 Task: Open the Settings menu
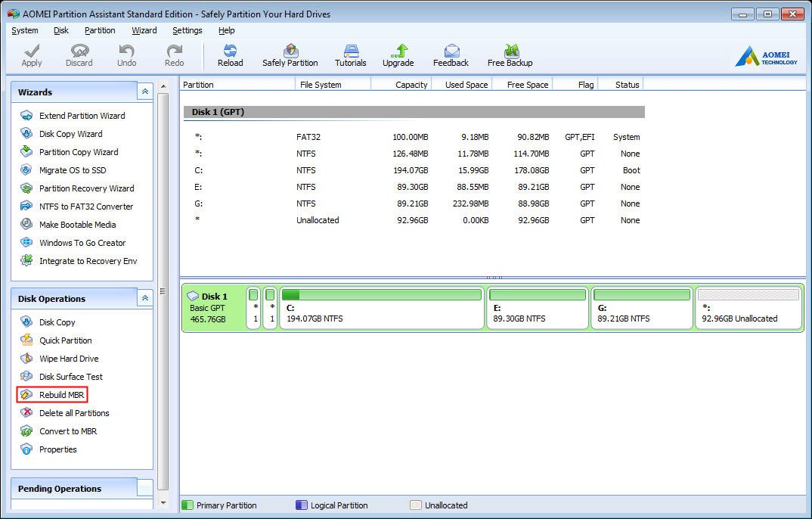coord(187,30)
